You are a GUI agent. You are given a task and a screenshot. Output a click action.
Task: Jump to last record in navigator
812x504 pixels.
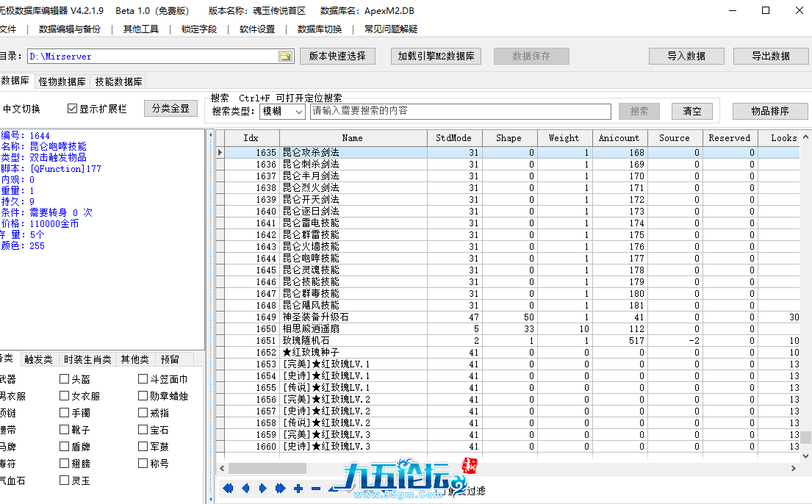click(x=280, y=489)
